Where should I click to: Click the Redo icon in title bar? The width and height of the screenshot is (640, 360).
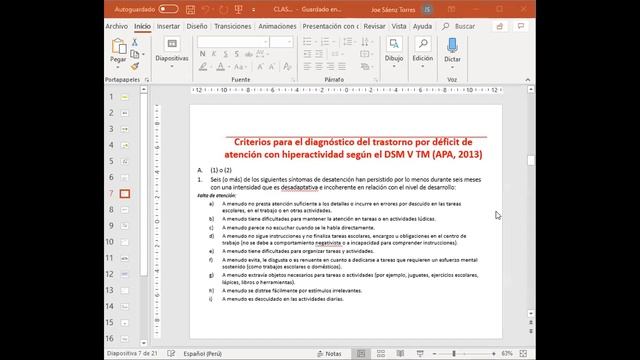tap(223, 9)
